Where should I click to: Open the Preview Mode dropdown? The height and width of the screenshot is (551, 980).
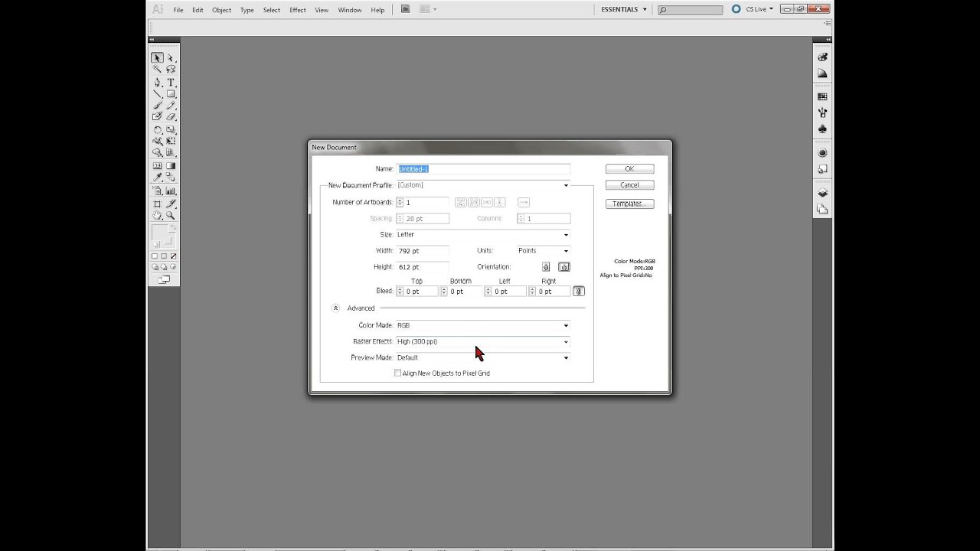pos(483,357)
